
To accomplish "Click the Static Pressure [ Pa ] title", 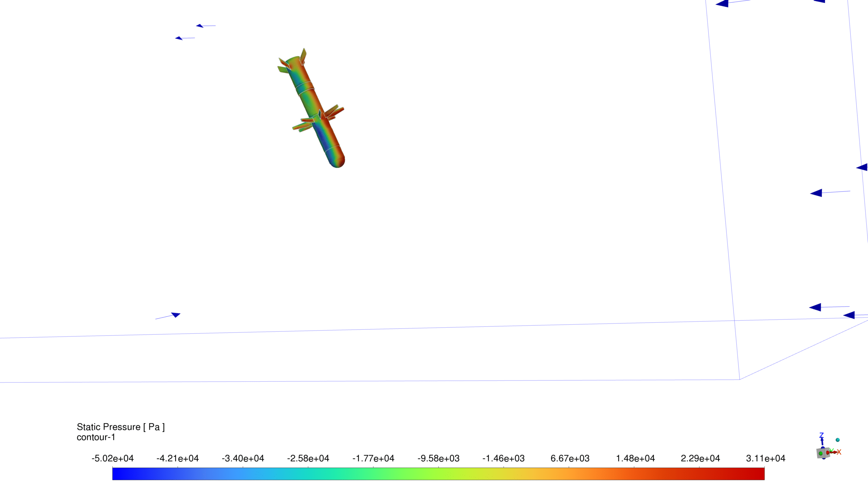I will tap(121, 427).
